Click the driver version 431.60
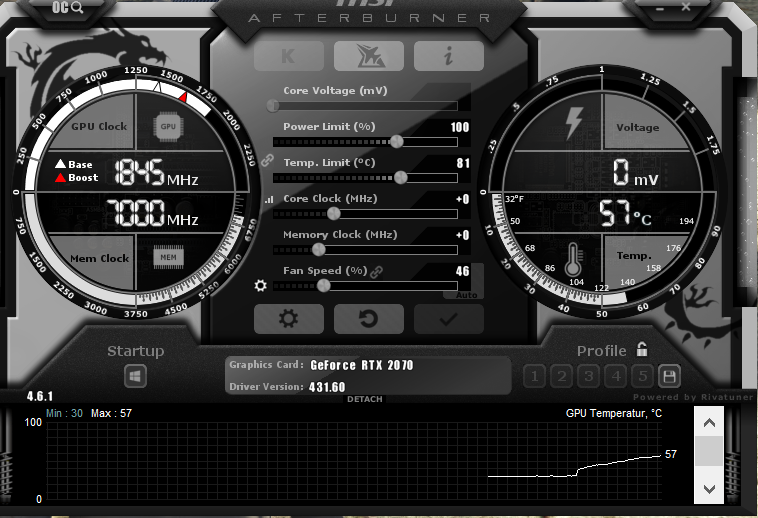Viewport: 758px width, 518px height. click(327, 387)
